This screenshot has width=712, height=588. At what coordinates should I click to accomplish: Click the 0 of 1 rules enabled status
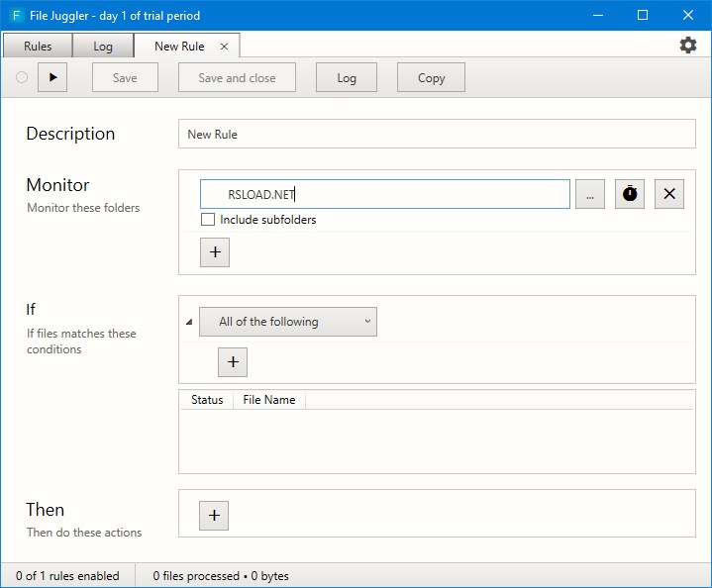tap(67, 576)
